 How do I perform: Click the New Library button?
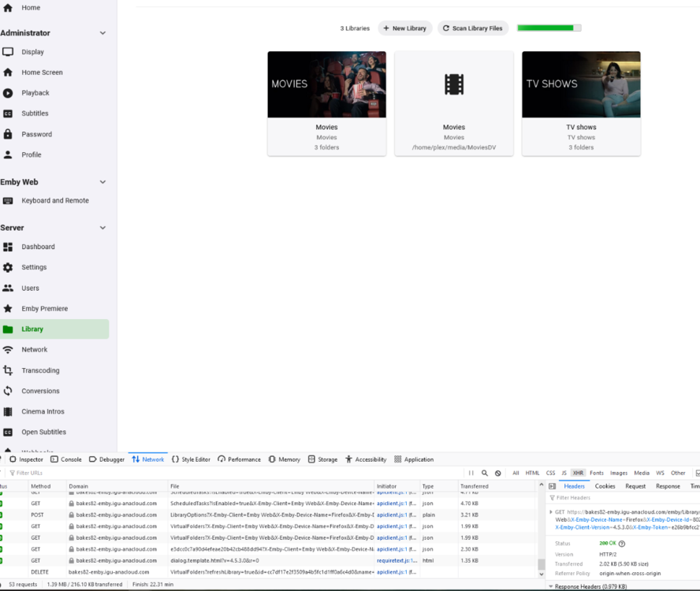pos(405,28)
